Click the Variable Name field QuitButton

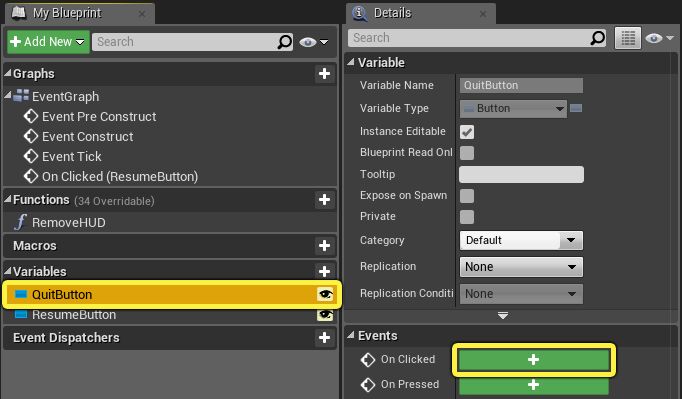(x=521, y=85)
